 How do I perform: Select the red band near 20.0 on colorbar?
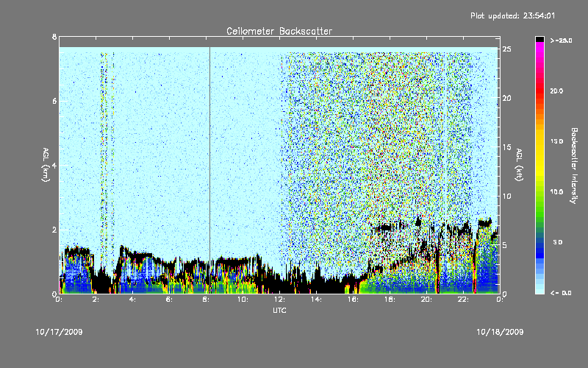[539, 90]
